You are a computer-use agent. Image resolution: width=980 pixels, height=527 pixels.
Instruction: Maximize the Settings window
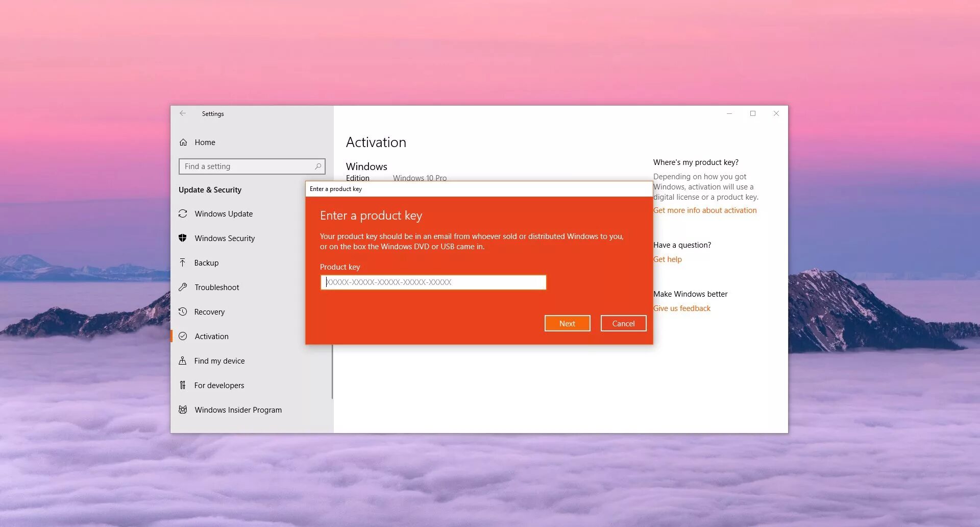[x=753, y=113]
